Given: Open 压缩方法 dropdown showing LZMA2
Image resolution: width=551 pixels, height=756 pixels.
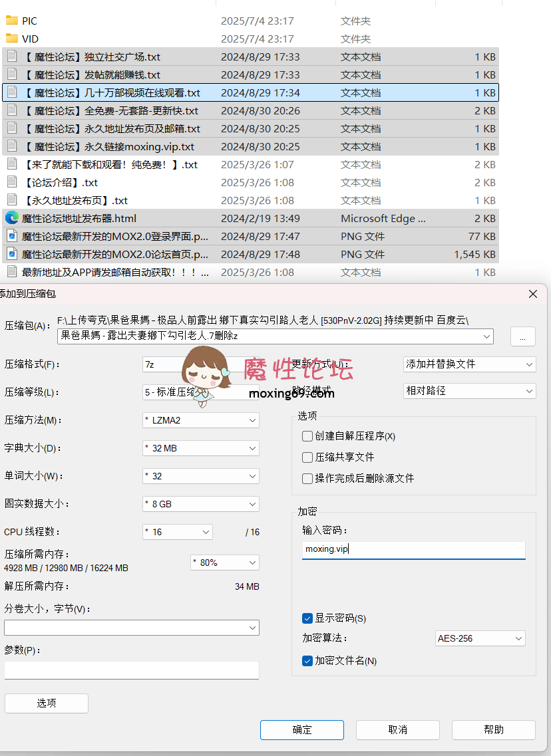Looking at the screenshot, I should (x=201, y=420).
